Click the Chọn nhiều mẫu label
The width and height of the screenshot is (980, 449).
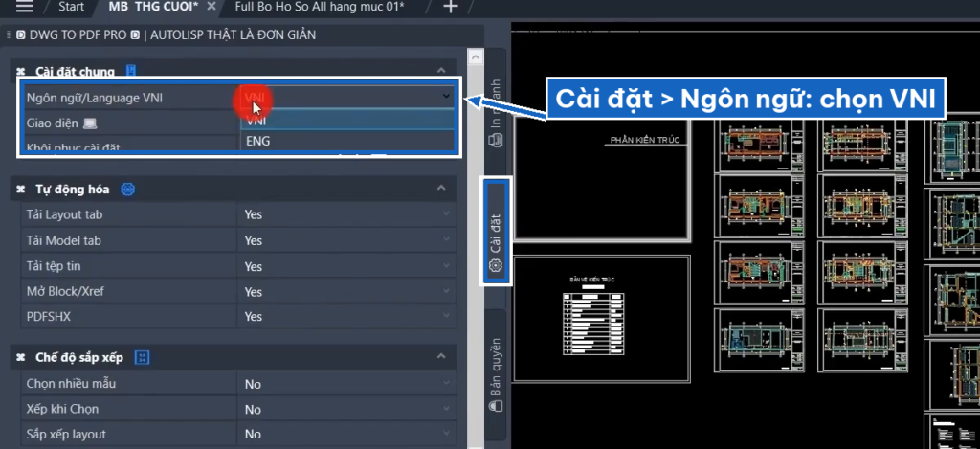(71, 383)
